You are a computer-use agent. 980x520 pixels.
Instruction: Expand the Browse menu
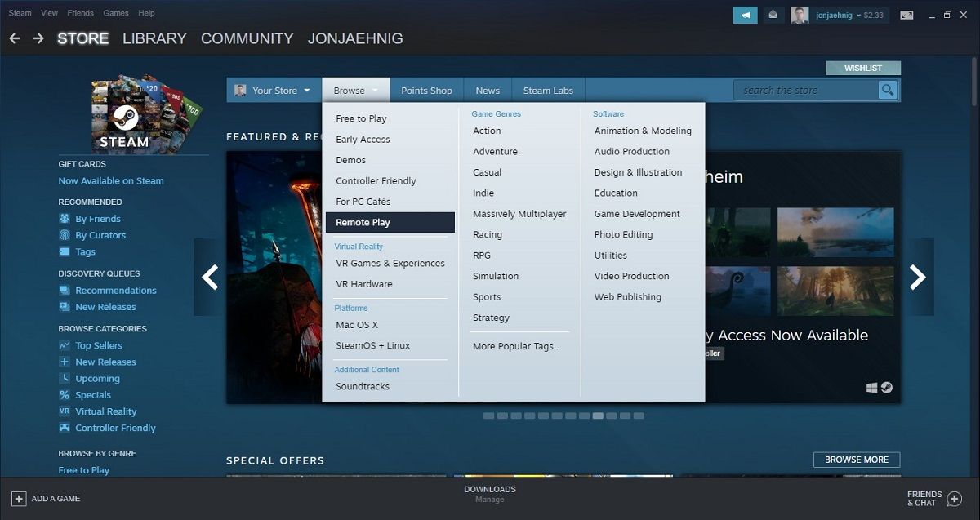coord(351,90)
